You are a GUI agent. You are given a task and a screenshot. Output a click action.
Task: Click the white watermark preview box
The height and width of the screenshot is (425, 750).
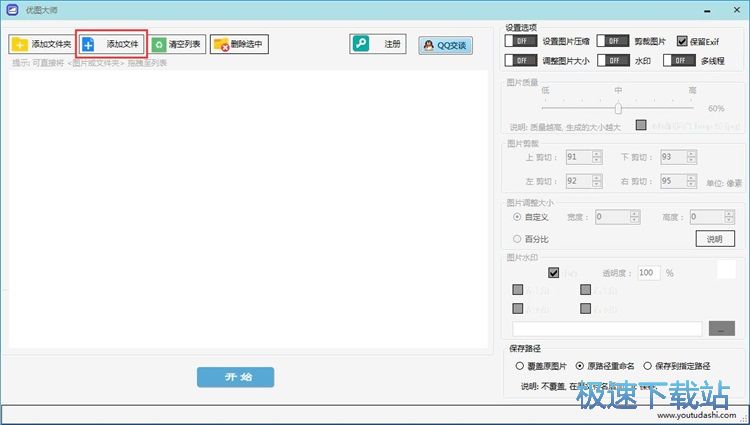[726, 269]
